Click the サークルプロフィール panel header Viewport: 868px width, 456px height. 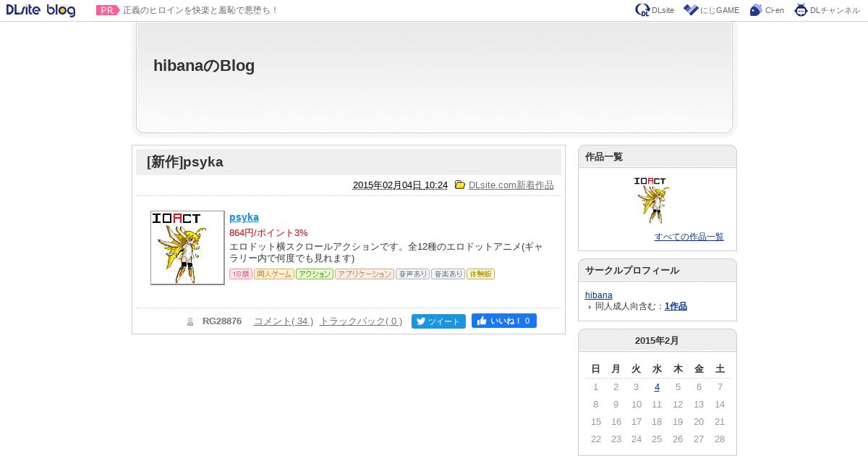pos(658,270)
